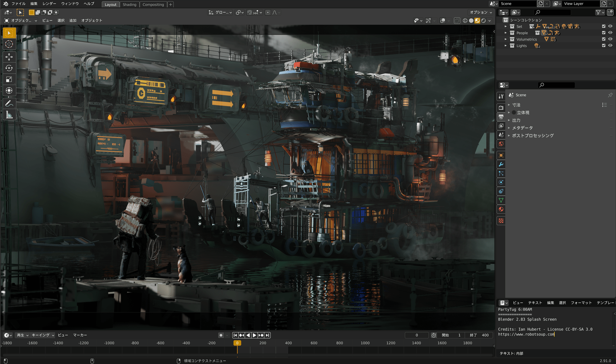Open the Object Data properties tab
The height and width of the screenshot is (364, 616).
click(x=501, y=200)
